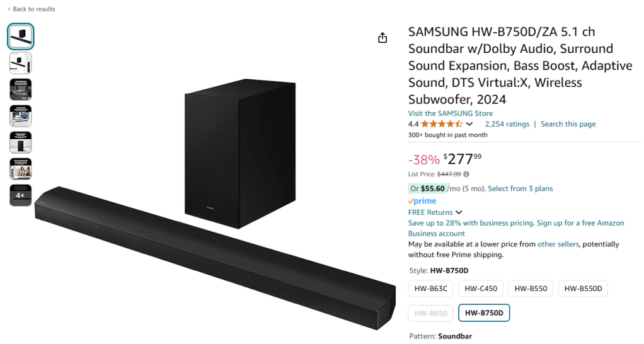Open Select from 3 plans options
This screenshot has height=344, width=644.
point(520,188)
